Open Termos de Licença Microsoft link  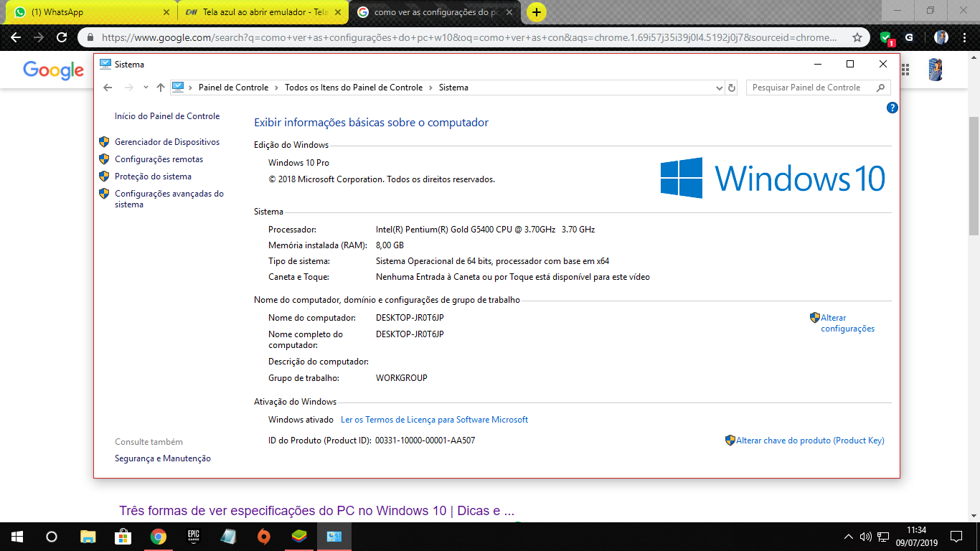pyautogui.click(x=434, y=420)
